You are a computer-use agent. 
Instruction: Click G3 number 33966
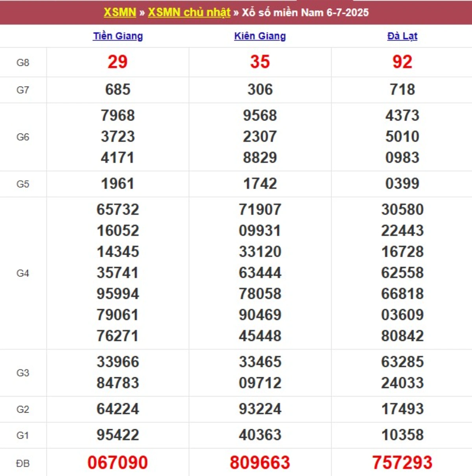coord(118,362)
